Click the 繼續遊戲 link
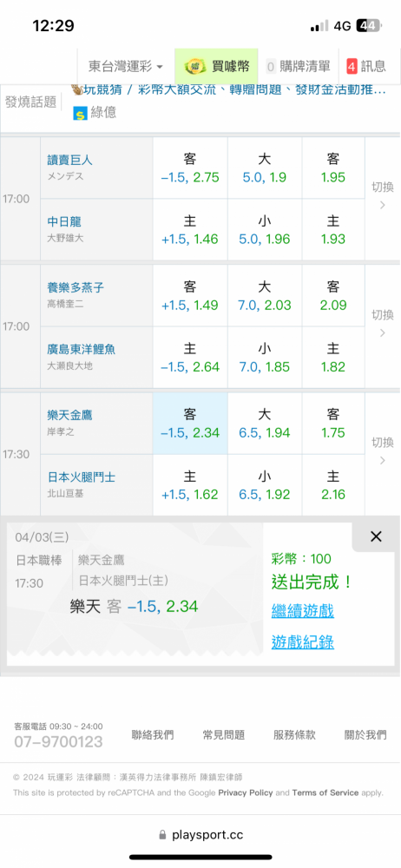 click(x=302, y=611)
